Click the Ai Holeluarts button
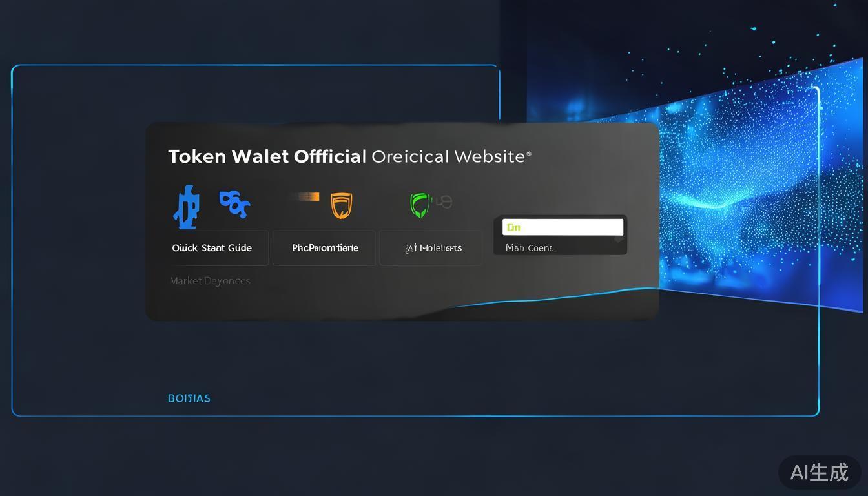Viewport: 868px width, 496px height. 433,247
